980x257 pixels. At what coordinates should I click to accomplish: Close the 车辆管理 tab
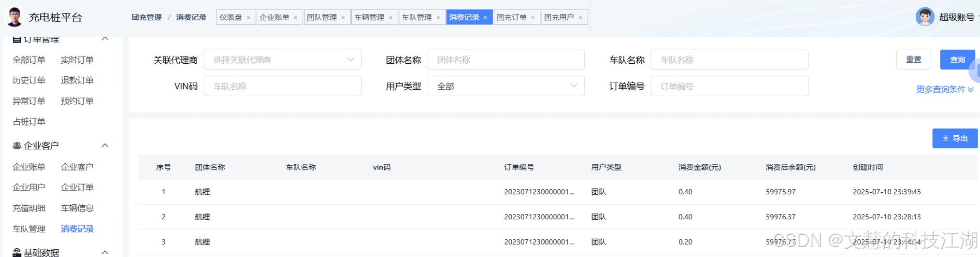tap(390, 17)
